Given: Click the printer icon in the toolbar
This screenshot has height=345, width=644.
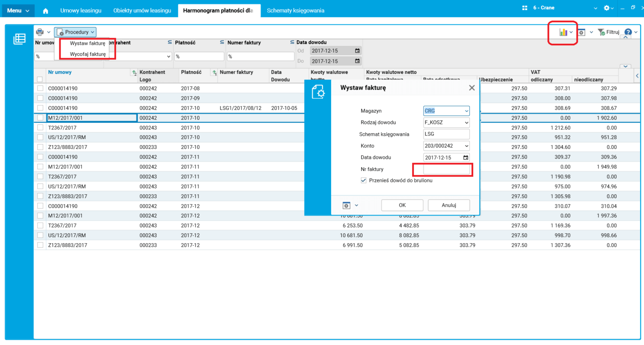Looking at the screenshot, I should coord(40,32).
